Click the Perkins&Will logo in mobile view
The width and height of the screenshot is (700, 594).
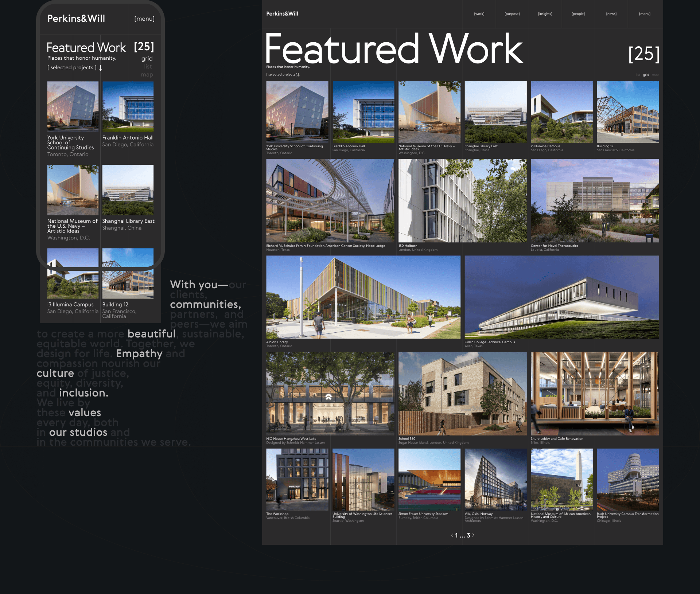pos(76,19)
